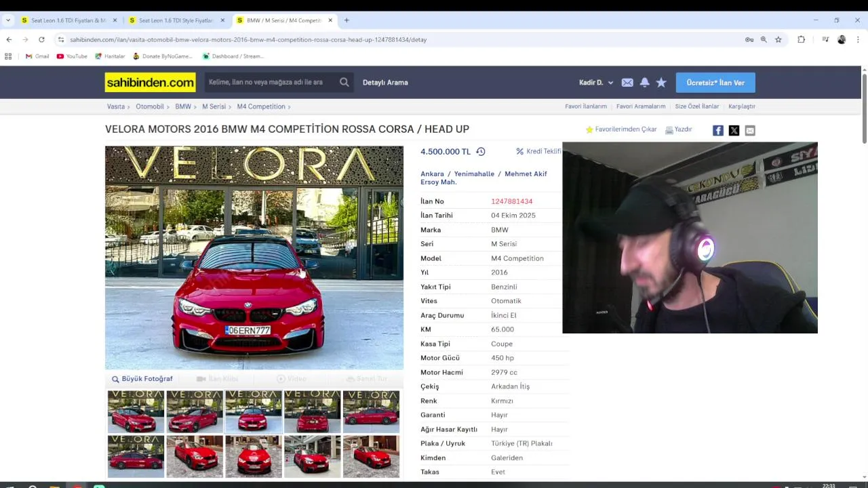
Task: Select last thumbnail in bottom row
Action: [x=371, y=456]
